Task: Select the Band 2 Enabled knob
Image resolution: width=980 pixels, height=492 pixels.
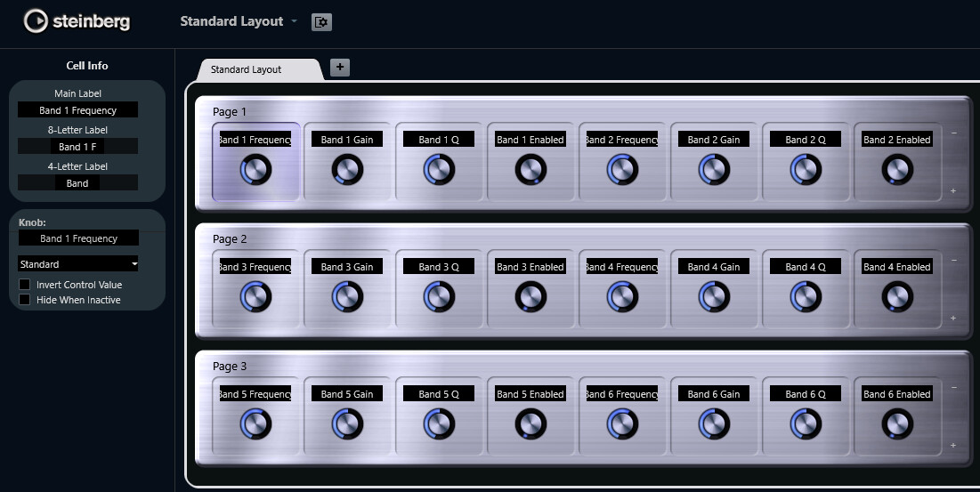Action: tap(897, 170)
